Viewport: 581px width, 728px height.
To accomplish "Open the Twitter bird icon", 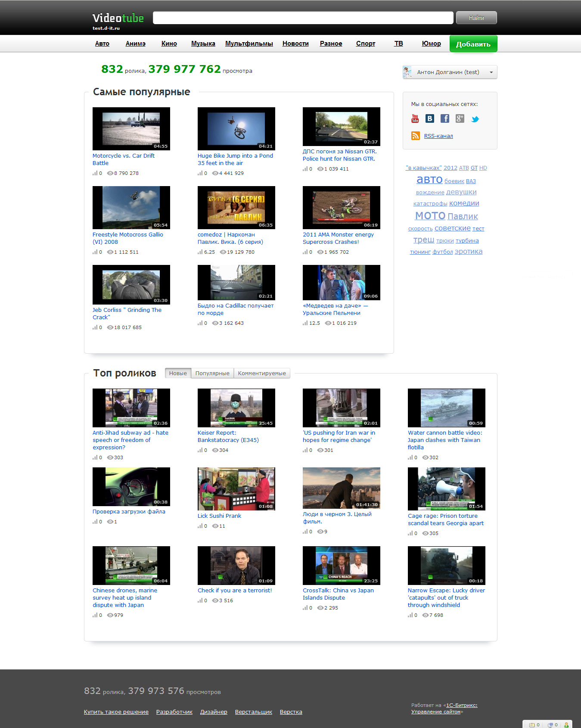I will tap(475, 119).
